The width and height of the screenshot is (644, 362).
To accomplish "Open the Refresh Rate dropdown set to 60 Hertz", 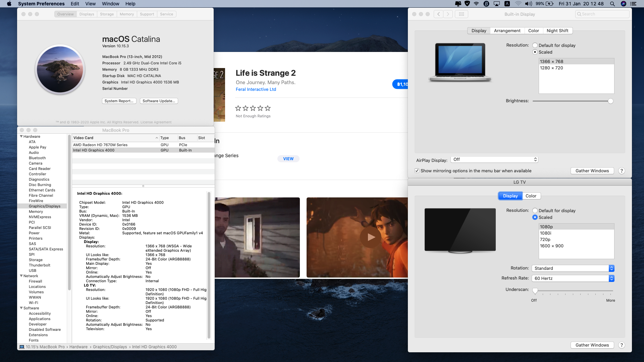I will [x=573, y=279].
